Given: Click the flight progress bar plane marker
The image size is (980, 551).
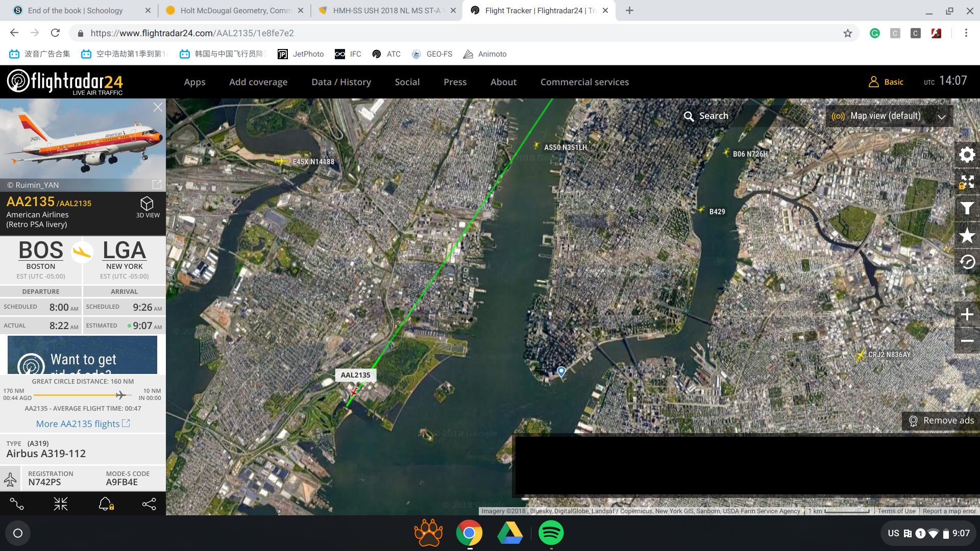Looking at the screenshot, I should tap(120, 395).
